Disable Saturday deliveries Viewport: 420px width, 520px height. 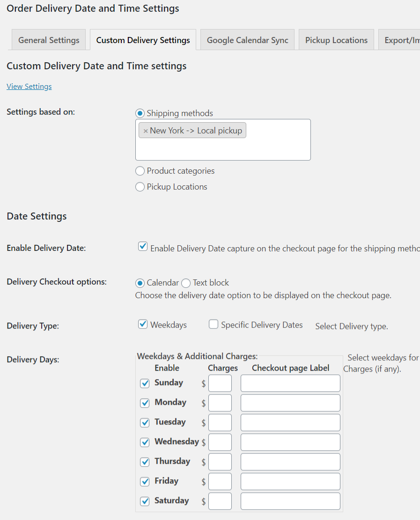coord(145,501)
